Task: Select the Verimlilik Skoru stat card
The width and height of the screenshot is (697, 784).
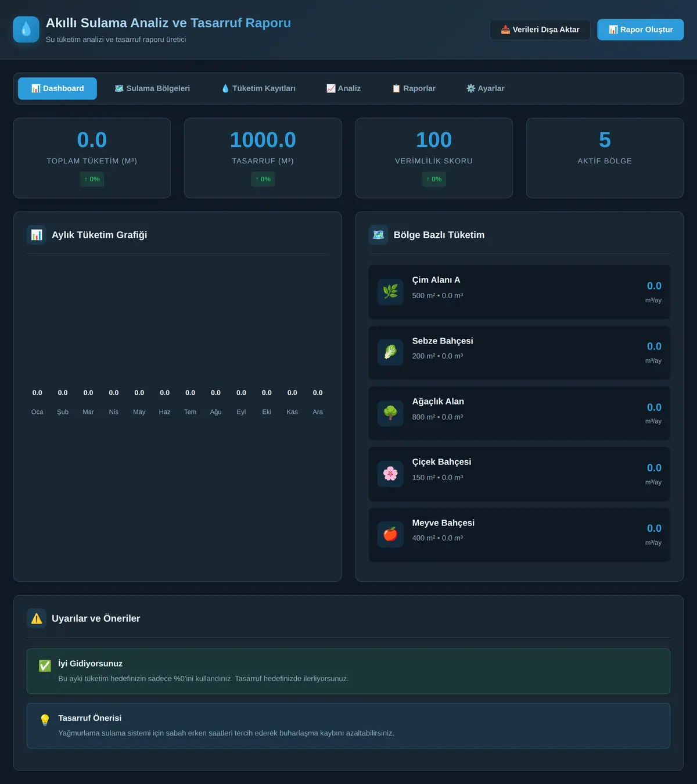Action: click(434, 158)
